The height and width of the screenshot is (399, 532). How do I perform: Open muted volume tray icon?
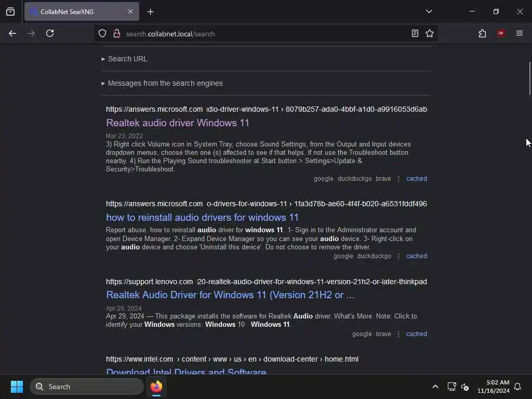(465, 387)
